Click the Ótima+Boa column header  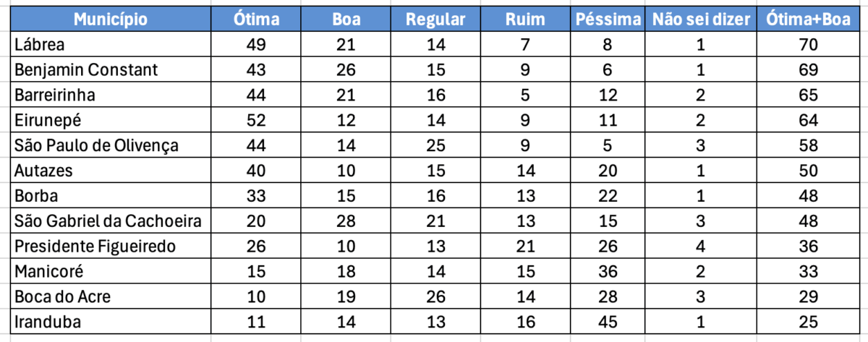click(x=809, y=20)
